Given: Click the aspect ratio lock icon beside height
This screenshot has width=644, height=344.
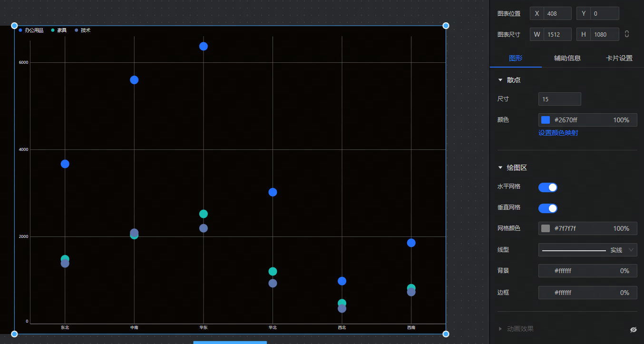Looking at the screenshot, I should (627, 34).
